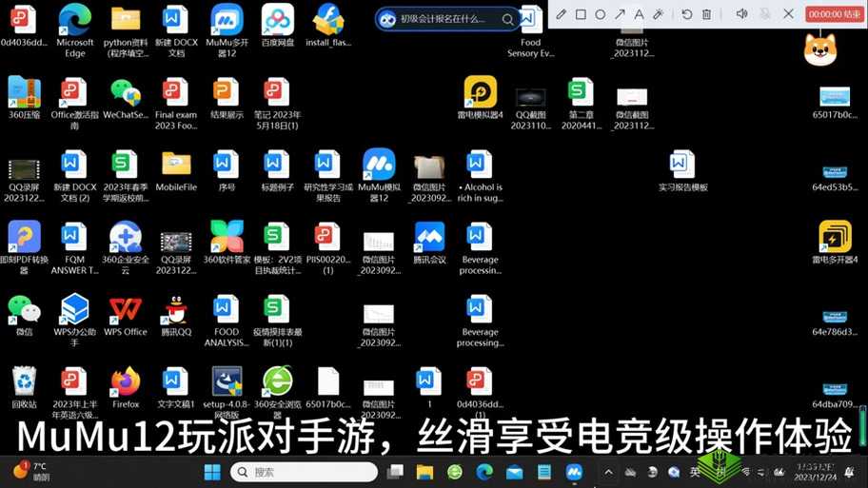Select the Final exam 2023 Foo... file
Viewport: 868px width, 488px height.
176,104
